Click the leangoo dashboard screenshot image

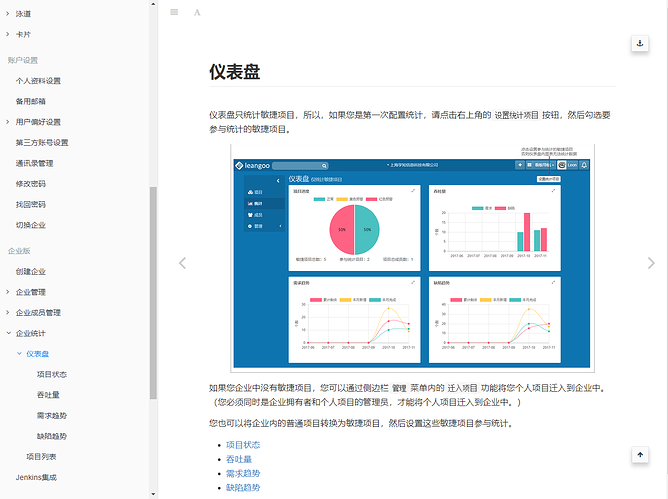pos(410,262)
